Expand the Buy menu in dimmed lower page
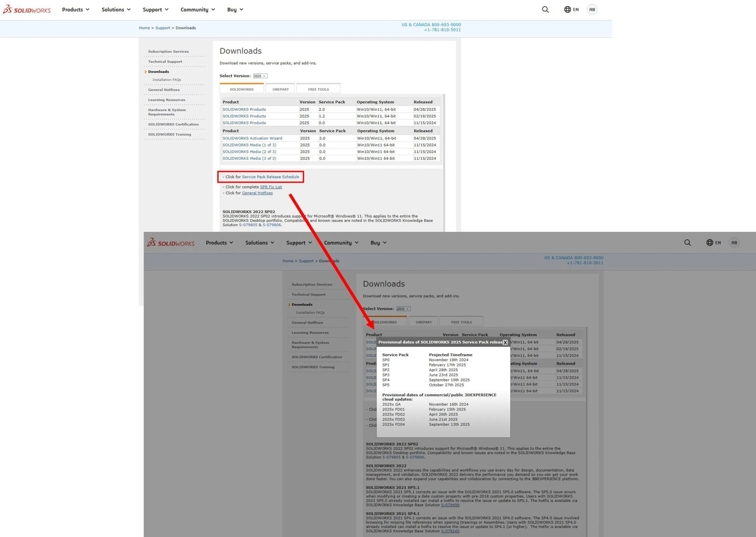Viewport: 756px width, 537px height. click(379, 243)
